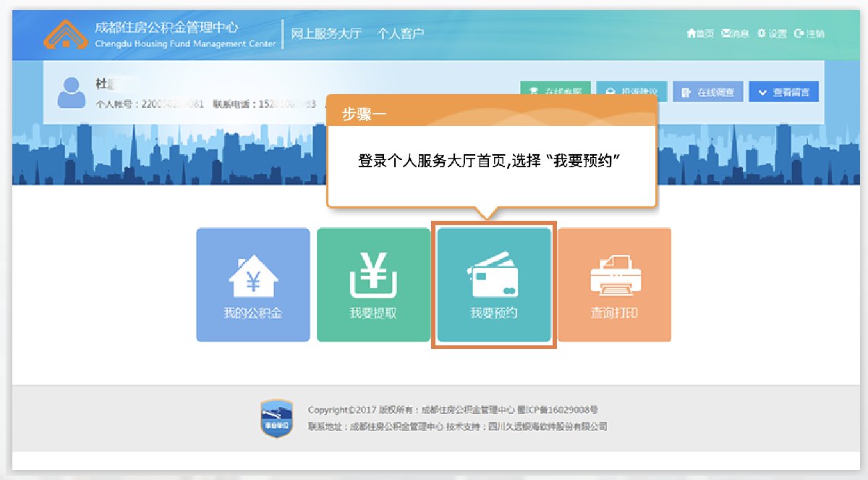Screen dimensions: 868x480
Task: Click the 成都住房公积金管理中心 site title
Action: coord(166,28)
